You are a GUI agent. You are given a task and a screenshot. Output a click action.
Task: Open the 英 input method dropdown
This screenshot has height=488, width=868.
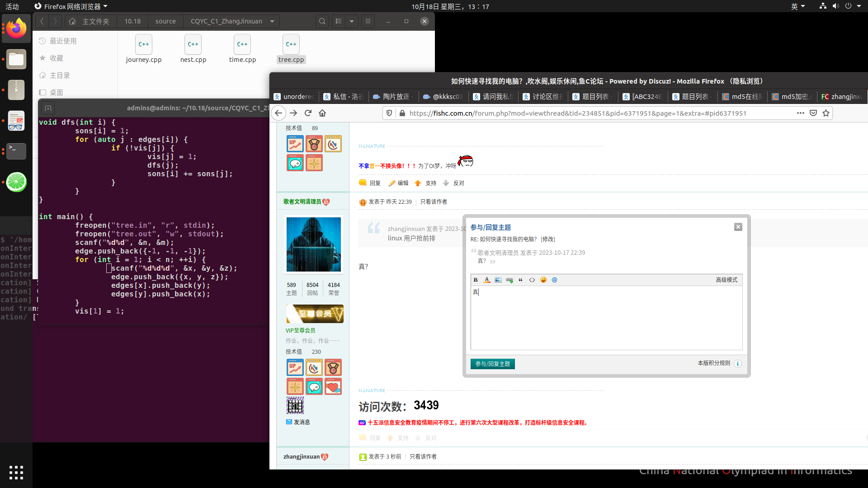tap(798, 6)
